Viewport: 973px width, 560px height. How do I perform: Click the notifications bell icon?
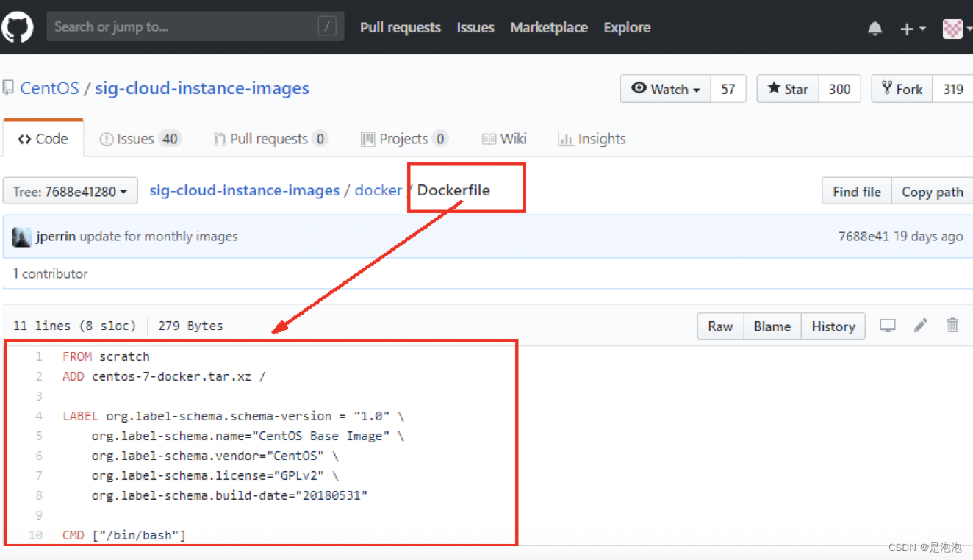[x=875, y=29]
